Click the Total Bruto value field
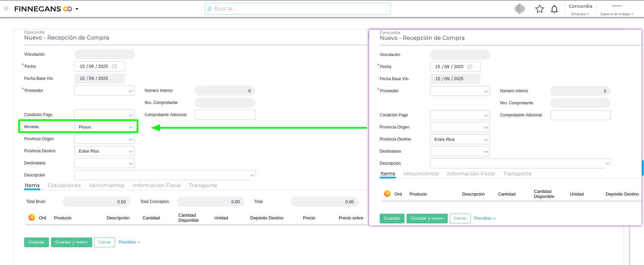The image size is (644, 265). click(x=97, y=202)
